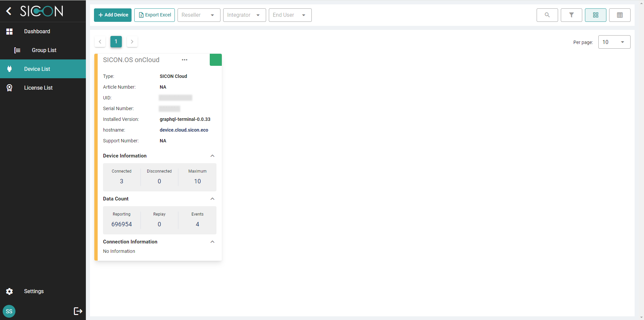
Task: Open Dashboard in the sidebar
Action: (x=37, y=32)
